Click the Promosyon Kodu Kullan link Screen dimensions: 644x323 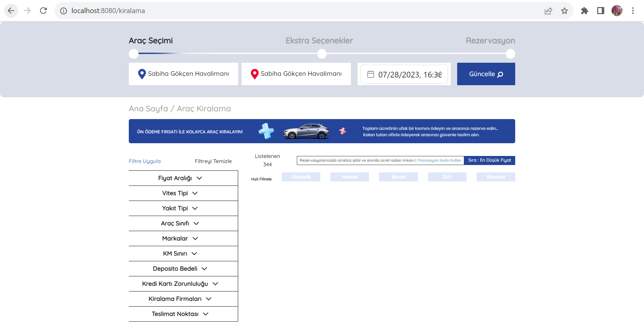coord(439,160)
